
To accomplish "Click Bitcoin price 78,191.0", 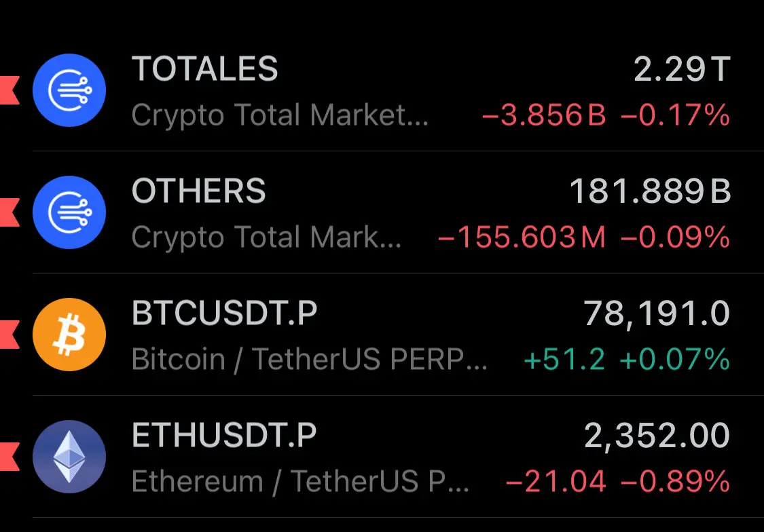I will 656,313.
